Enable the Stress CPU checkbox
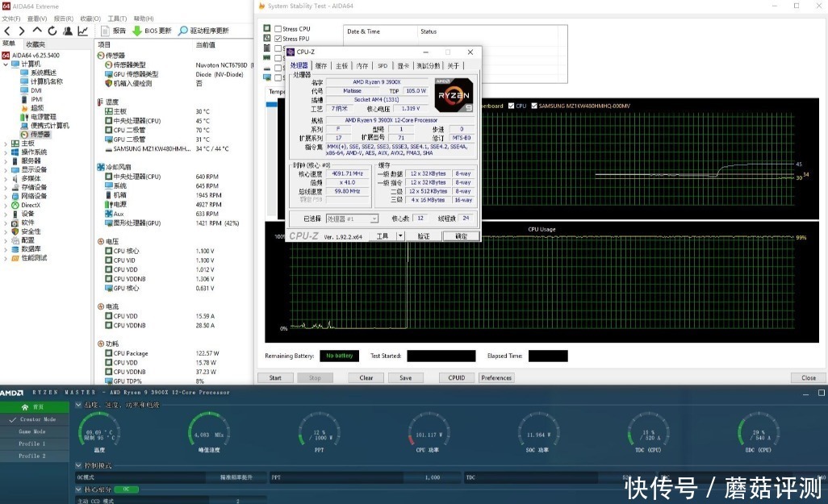The height and width of the screenshot is (504, 828). (278, 29)
